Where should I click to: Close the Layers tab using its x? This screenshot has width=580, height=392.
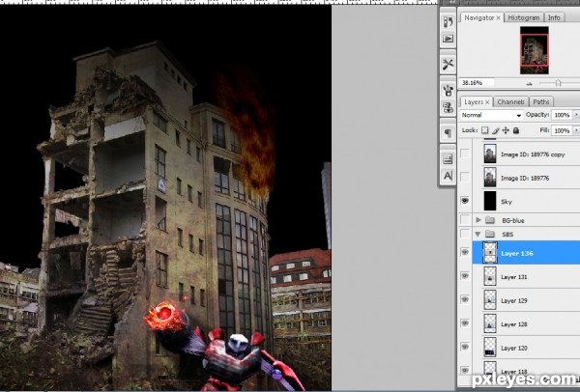tap(487, 102)
